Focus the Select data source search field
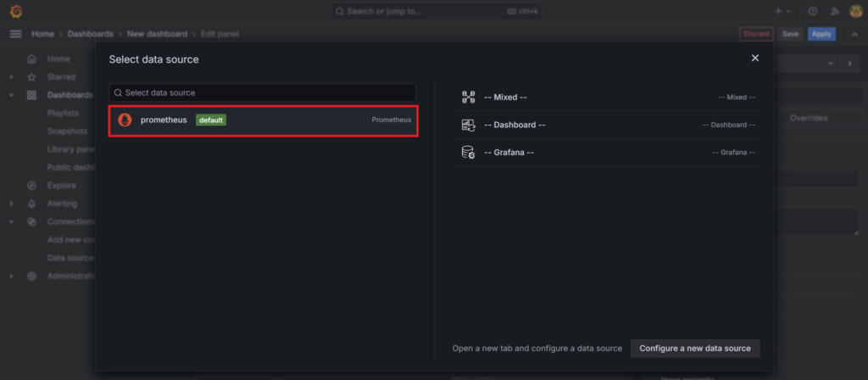 (x=262, y=92)
